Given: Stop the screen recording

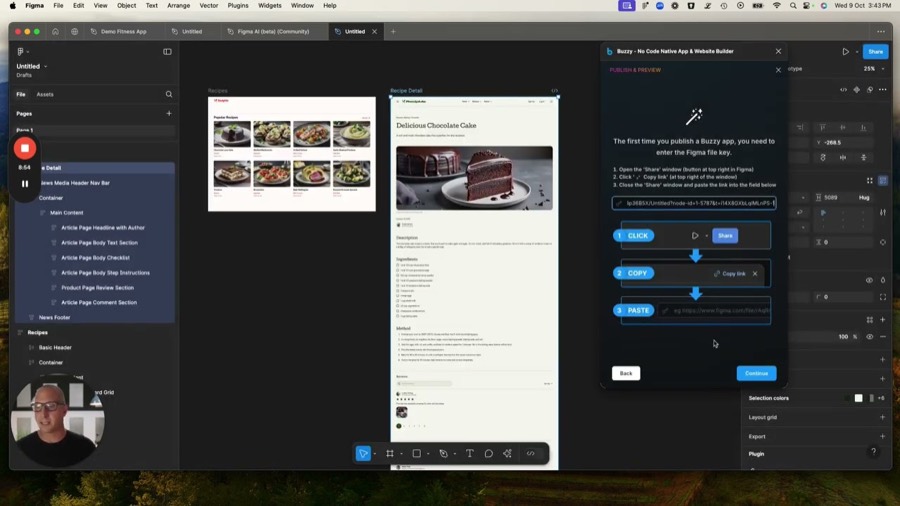Looking at the screenshot, I should tap(25, 149).
